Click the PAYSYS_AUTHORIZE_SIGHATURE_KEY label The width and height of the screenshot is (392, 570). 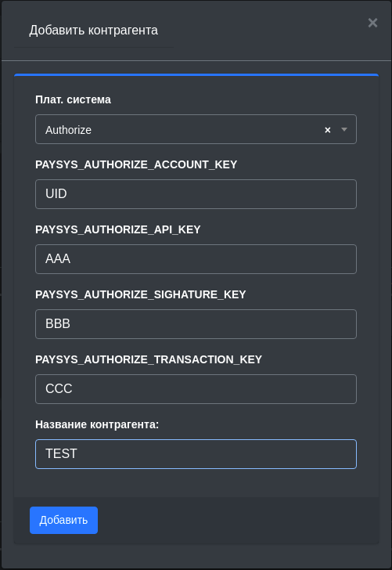[141, 294]
